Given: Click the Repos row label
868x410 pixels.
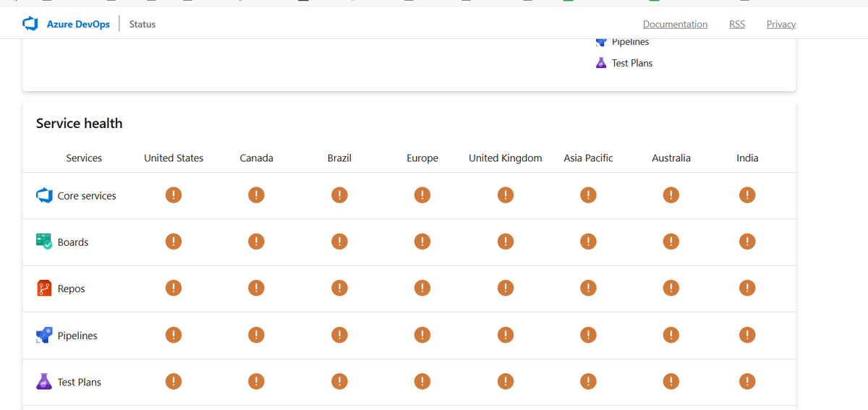Looking at the screenshot, I should pos(72,289).
